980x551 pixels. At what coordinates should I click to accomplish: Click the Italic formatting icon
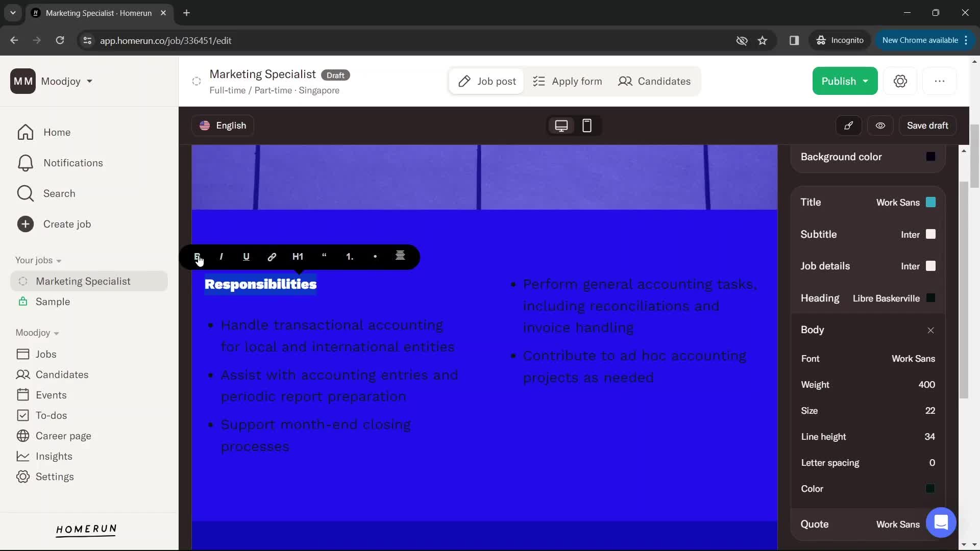coord(221,256)
